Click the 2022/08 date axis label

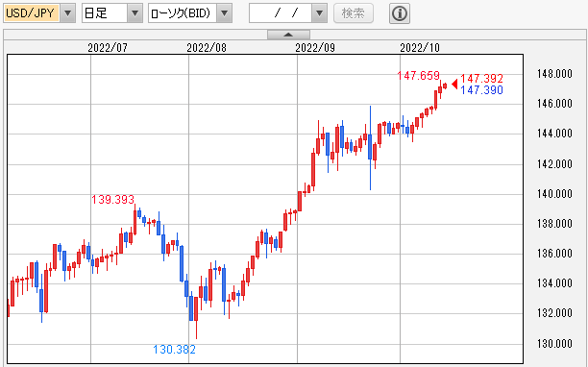click(207, 48)
